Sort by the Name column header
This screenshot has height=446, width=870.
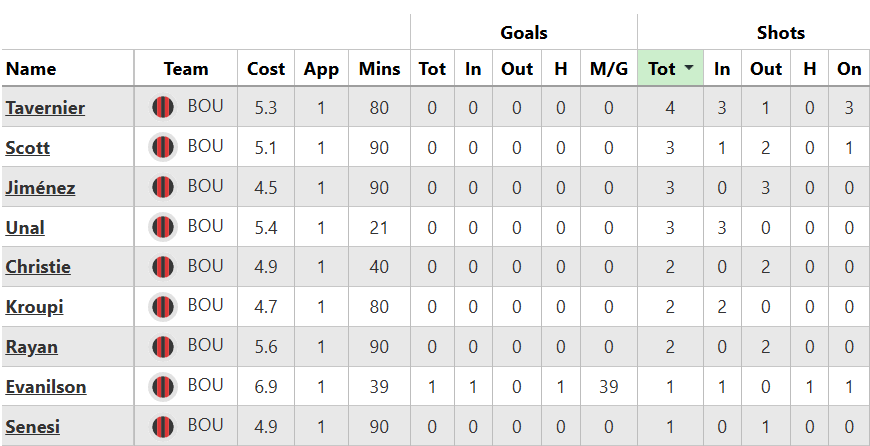pos(31,69)
